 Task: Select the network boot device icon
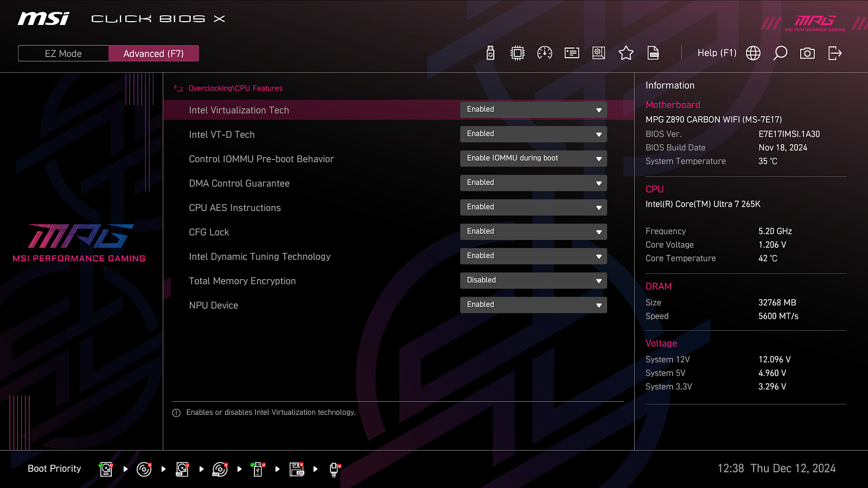(x=335, y=470)
